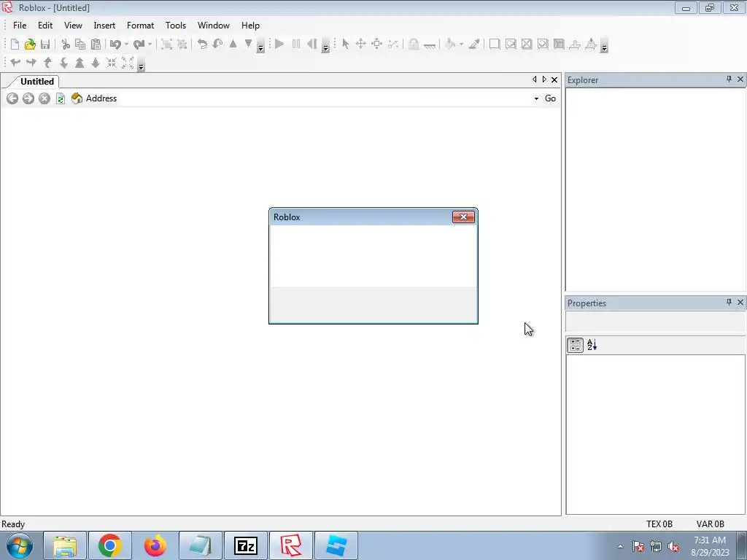Open Chrome from the taskbar
This screenshot has height=560, width=747.
pyautogui.click(x=110, y=545)
